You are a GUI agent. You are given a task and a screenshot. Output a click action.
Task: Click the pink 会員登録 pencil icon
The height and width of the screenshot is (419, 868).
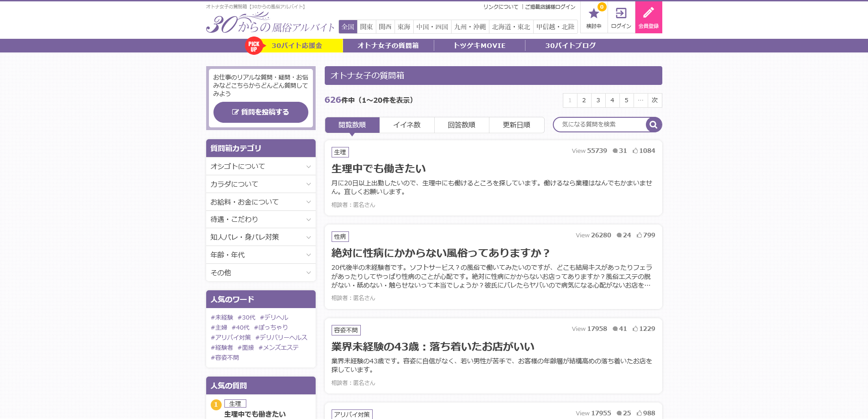[649, 17]
